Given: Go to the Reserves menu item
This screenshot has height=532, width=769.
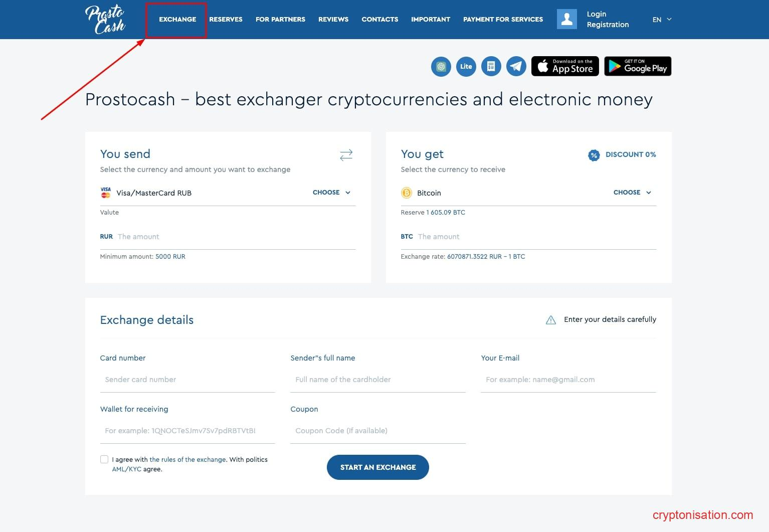Looking at the screenshot, I should (226, 20).
